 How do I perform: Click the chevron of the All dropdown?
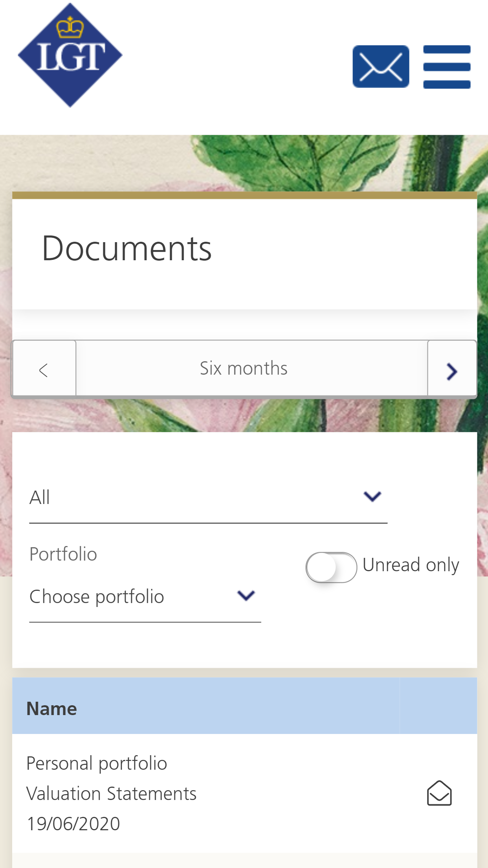click(372, 497)
